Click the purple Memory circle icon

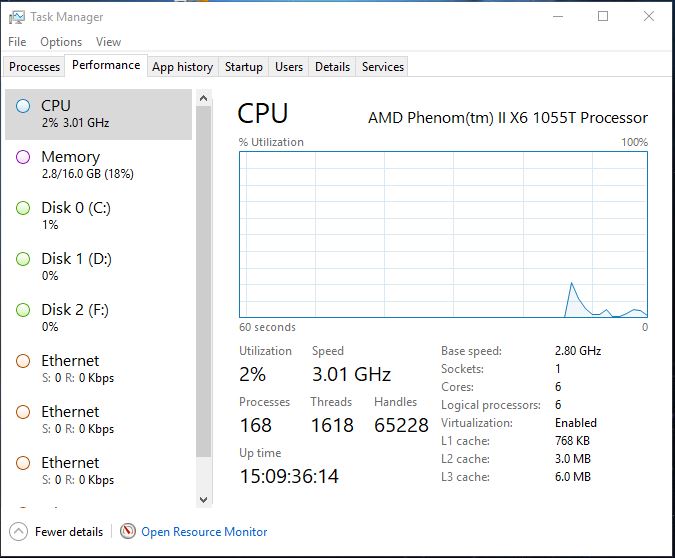23,157
